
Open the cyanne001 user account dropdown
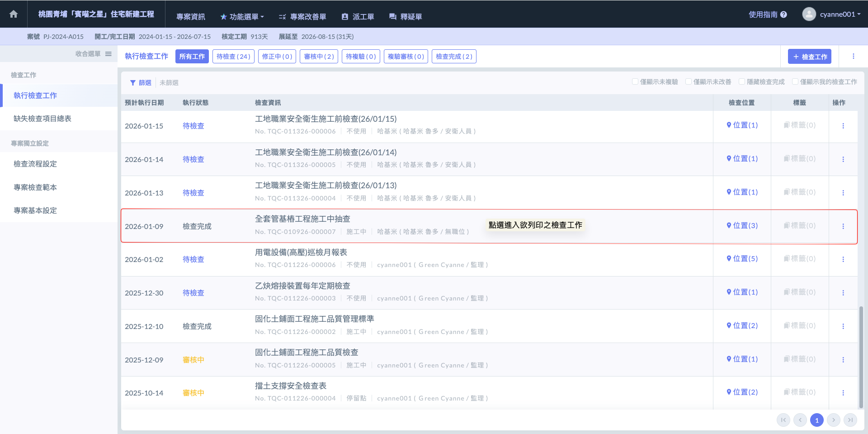click(831, 14)
